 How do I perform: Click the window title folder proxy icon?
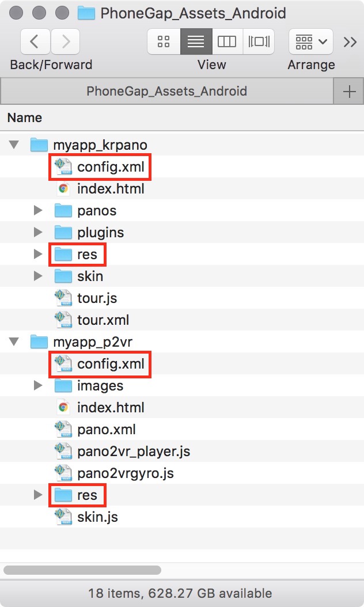[x=86, y=13]
